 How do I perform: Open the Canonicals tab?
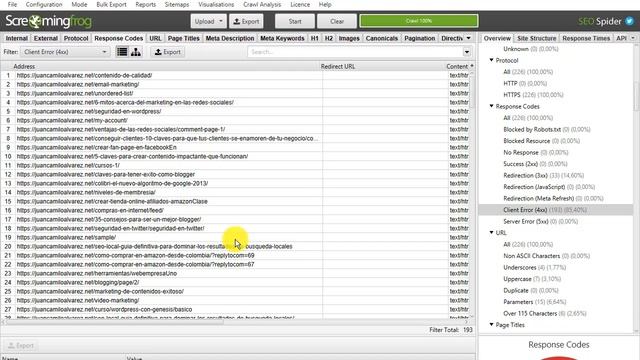tap(382, 38)
